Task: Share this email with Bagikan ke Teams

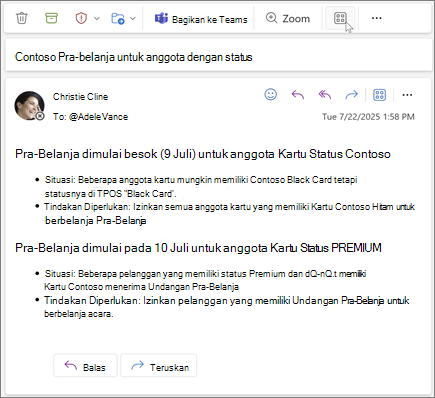Action: click(201, 19)
